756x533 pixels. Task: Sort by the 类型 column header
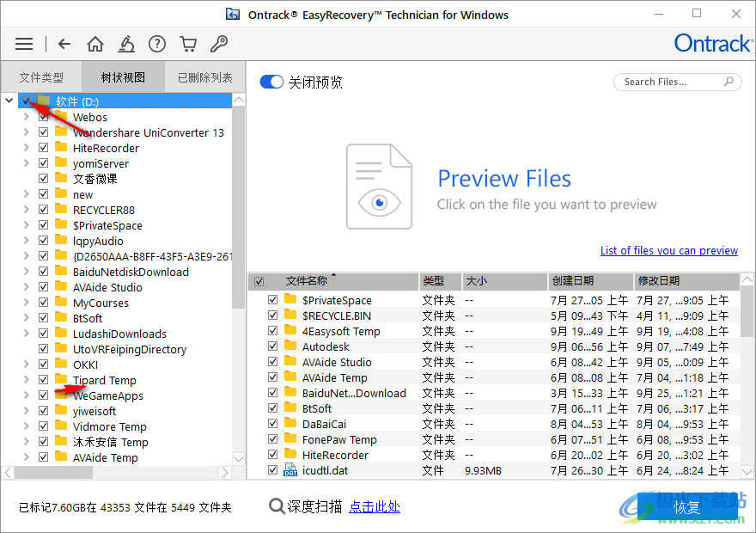[441, 281]
